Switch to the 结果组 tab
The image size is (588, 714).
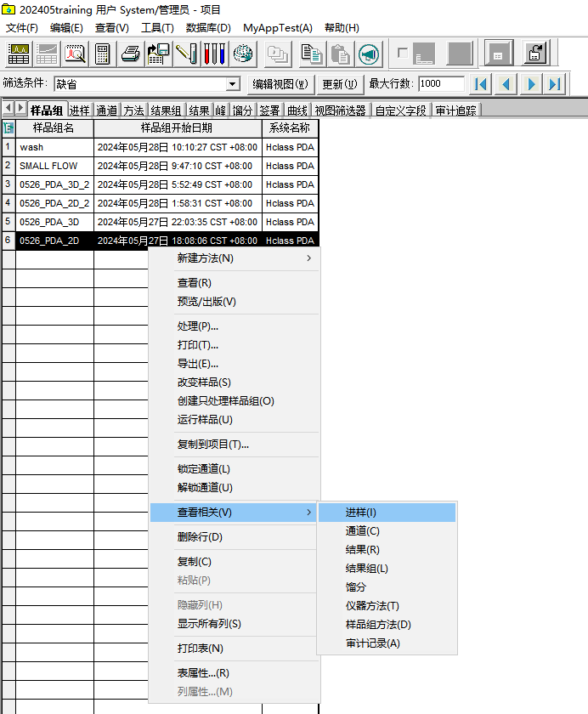click(x=166, y=110)
